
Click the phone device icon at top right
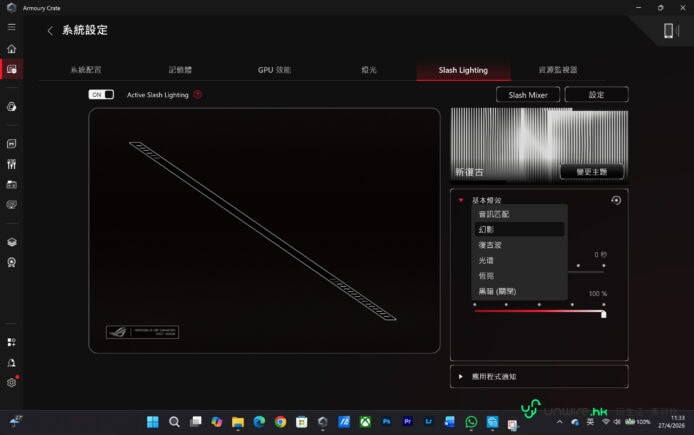[x=668, y=31]
